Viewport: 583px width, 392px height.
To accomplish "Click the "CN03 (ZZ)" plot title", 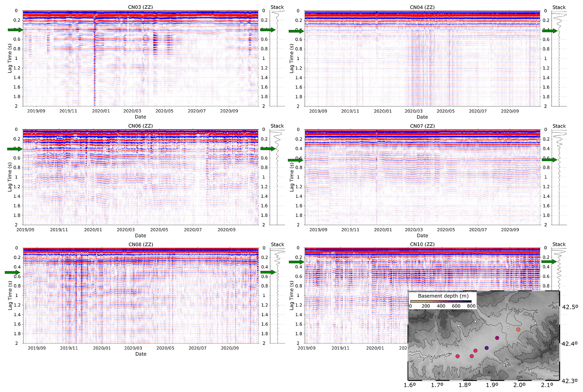I will 140,7.
